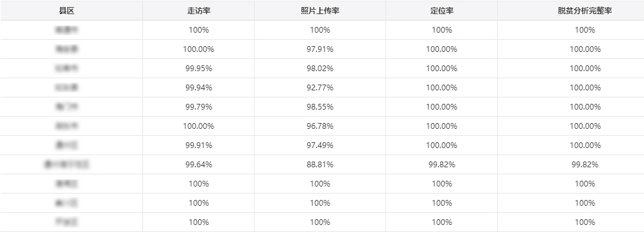Click the 县区 column header
Screen dimensions: 644x232
67,11
